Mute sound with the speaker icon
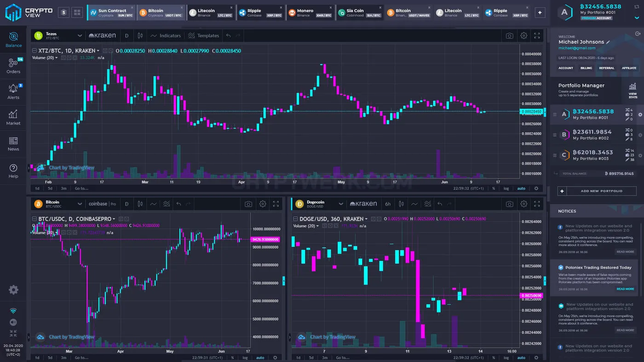The image size is (644, 362). [13, 322]
